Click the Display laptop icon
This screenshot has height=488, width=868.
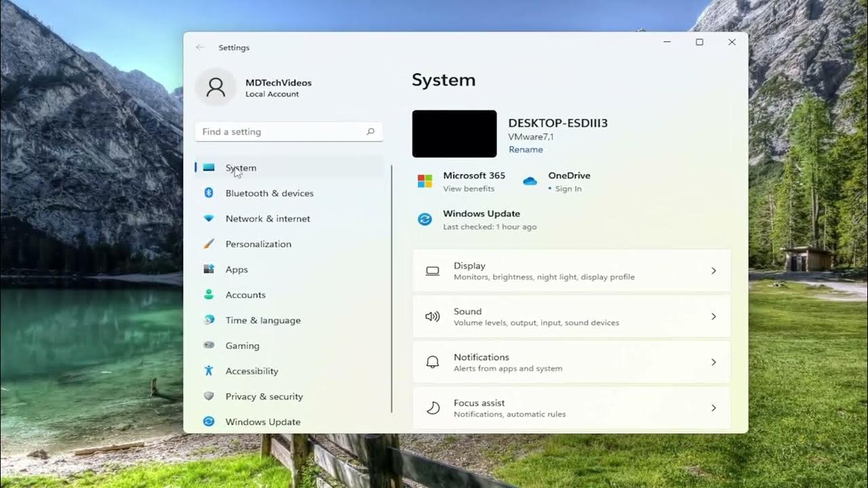433,271
